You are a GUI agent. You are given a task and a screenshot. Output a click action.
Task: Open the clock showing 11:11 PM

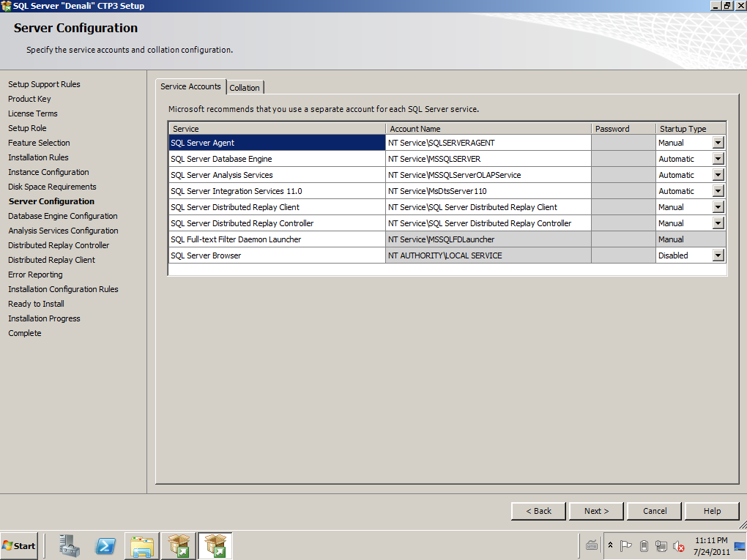(x=711, y=546)
